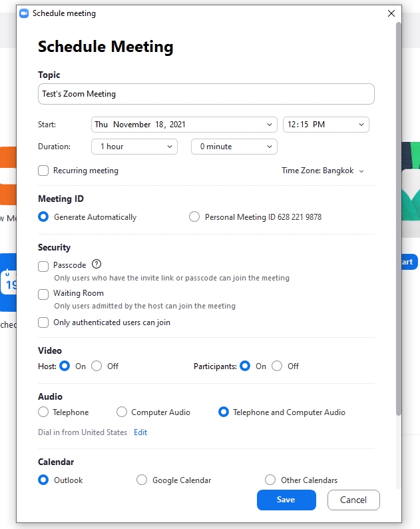Screen dimensions: 420x529
Task: Open the 12:15 PM start time dropdown
Action: click(325, 125)
